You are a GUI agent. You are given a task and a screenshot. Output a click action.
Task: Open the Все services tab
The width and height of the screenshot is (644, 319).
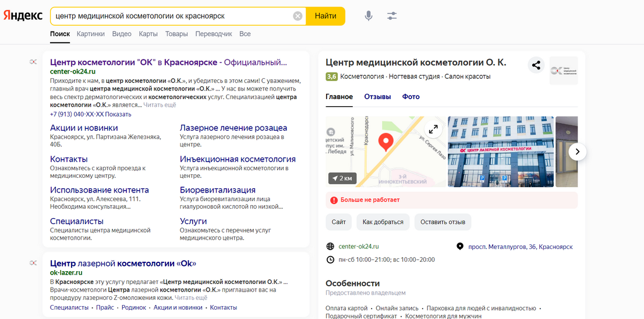tap(245, 34)
